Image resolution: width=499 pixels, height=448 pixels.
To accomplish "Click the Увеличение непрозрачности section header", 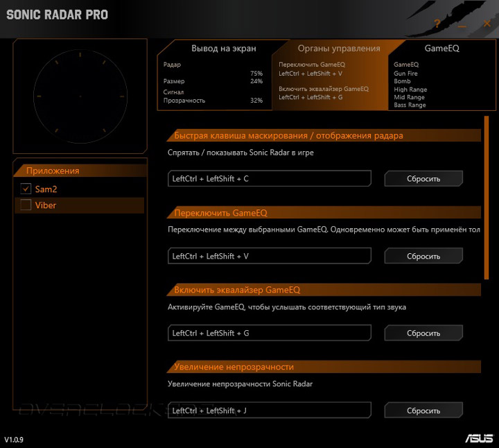I will click(x=324, y=367).
